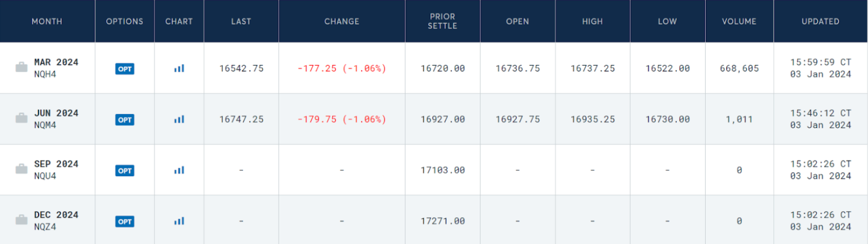The width and height of the screenshot is (868, 244).
Task: Open OPT options for JUN 2024 row
Action: coord(125,120)
